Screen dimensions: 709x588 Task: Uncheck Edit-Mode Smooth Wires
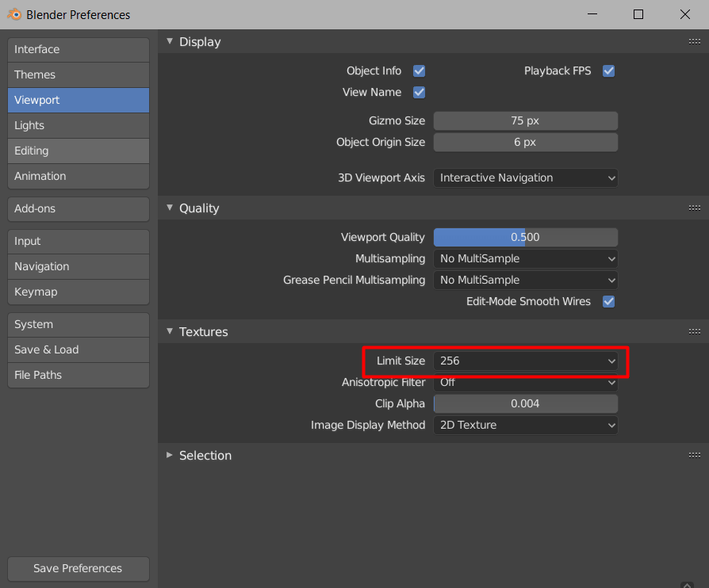click(x=608, y=301)
